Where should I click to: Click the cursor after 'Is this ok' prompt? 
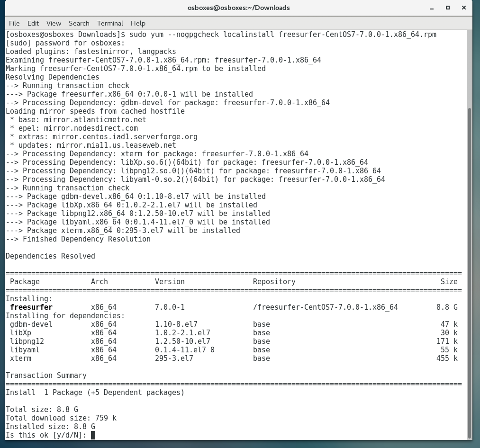pos(93,435)
